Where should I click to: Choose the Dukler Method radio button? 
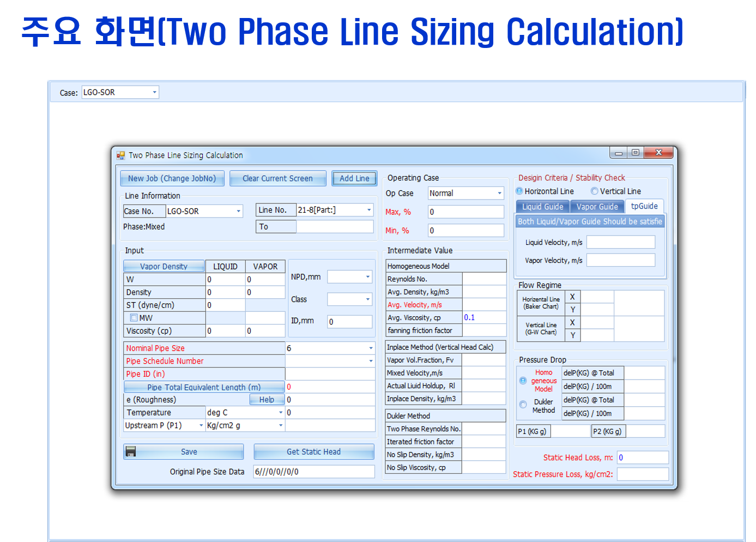click(x=523, y=405)
